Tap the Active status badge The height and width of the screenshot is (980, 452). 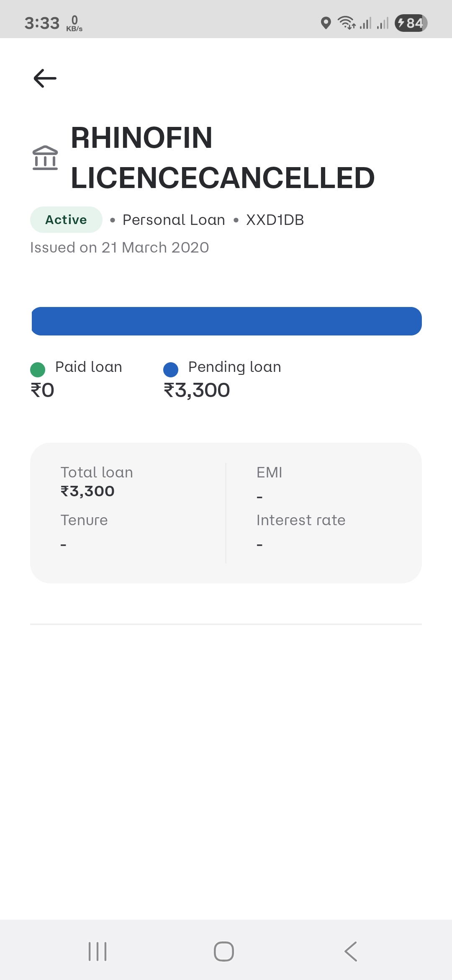[66, 220]
